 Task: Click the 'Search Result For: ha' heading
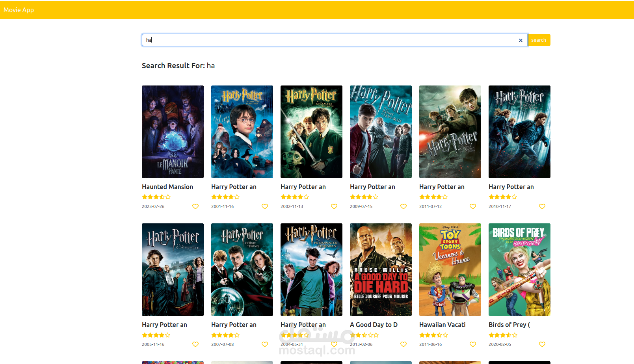tap(178, 66)
